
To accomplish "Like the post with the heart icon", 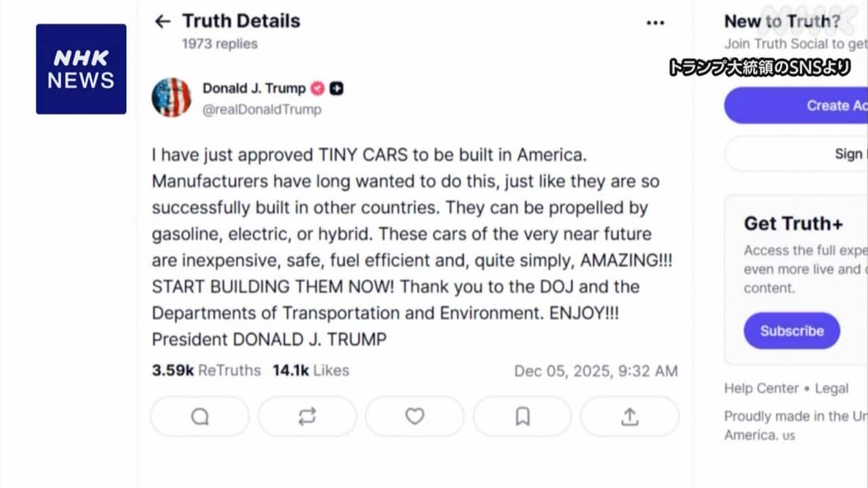I will pyautogui.click(x=414, y=416).
